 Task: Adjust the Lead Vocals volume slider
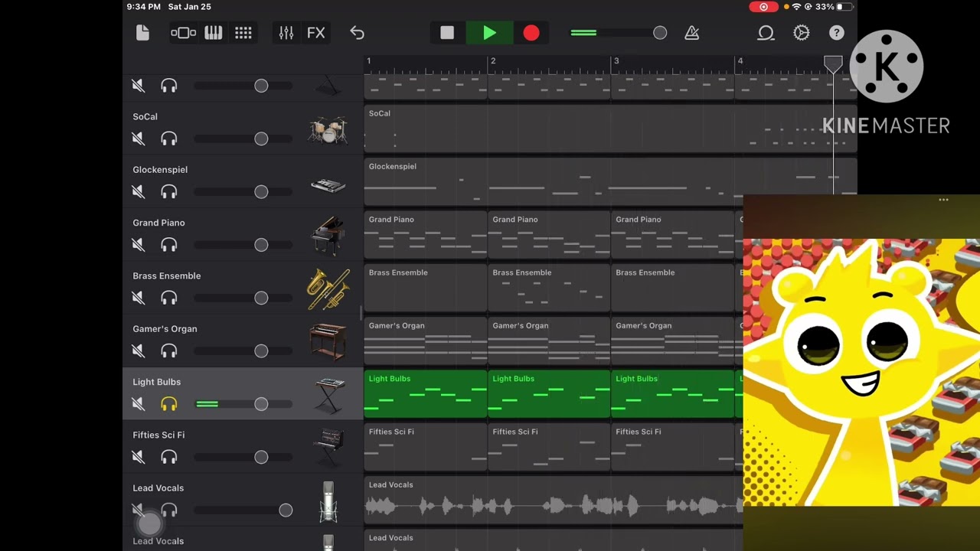pos(243,510)
